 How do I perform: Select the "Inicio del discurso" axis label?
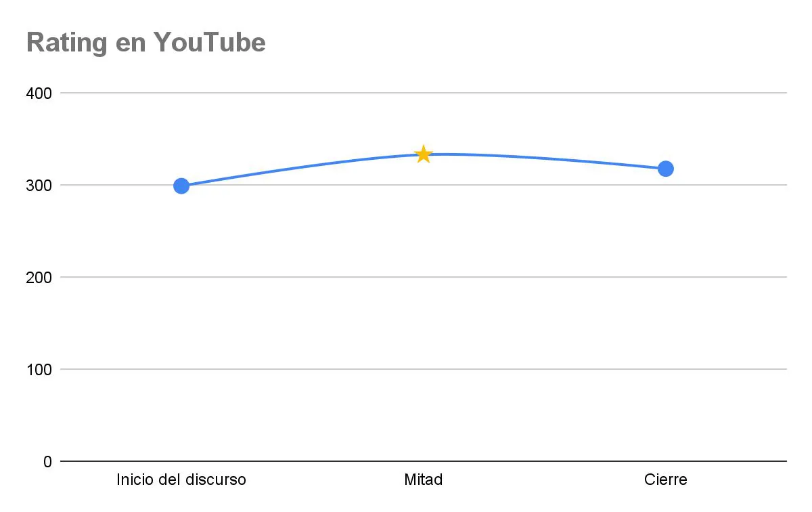(x=181, y=480)
